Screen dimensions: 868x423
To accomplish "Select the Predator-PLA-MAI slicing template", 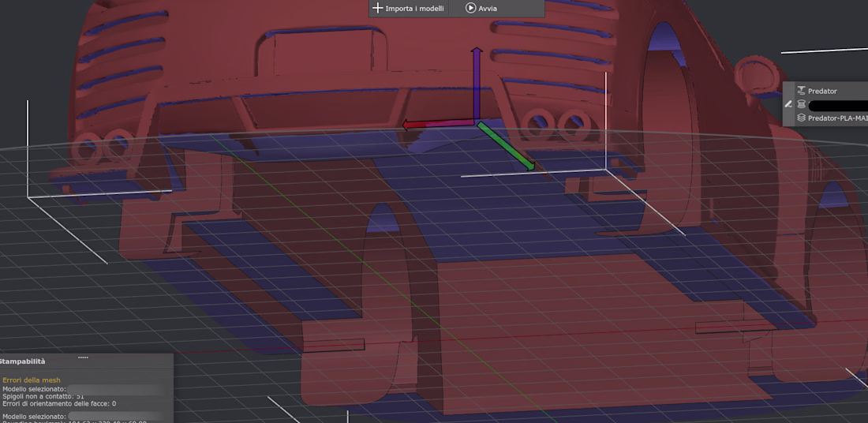I will (837, 118).
